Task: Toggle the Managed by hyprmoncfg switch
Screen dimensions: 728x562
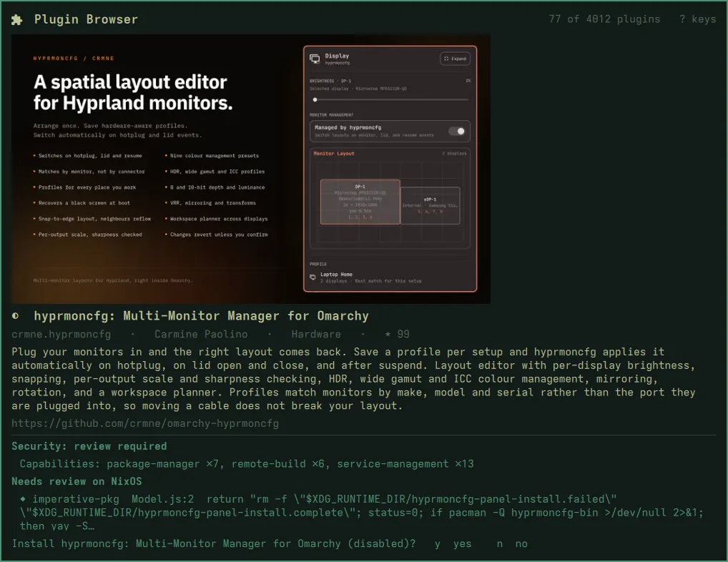Action: tap(457, 131)
